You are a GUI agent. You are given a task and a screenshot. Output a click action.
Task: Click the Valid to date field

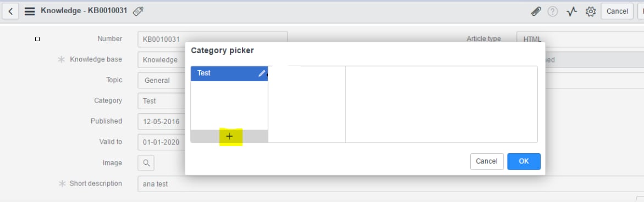162,142
